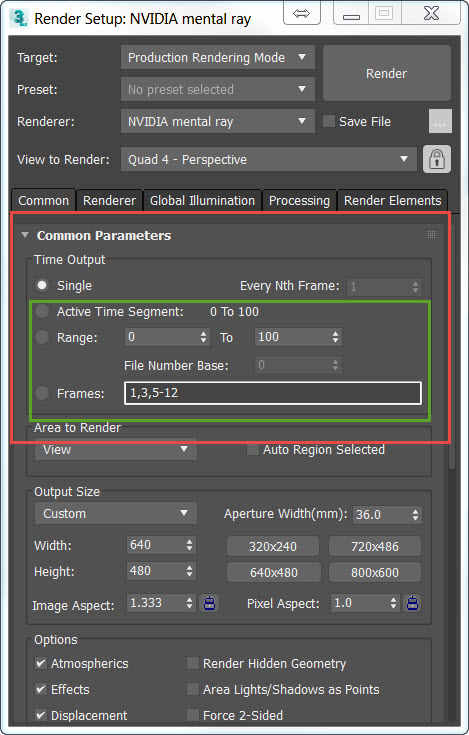Switch to the Render Elements tab
The height and width of the screenshot is (735, 469).
(393, 201)
